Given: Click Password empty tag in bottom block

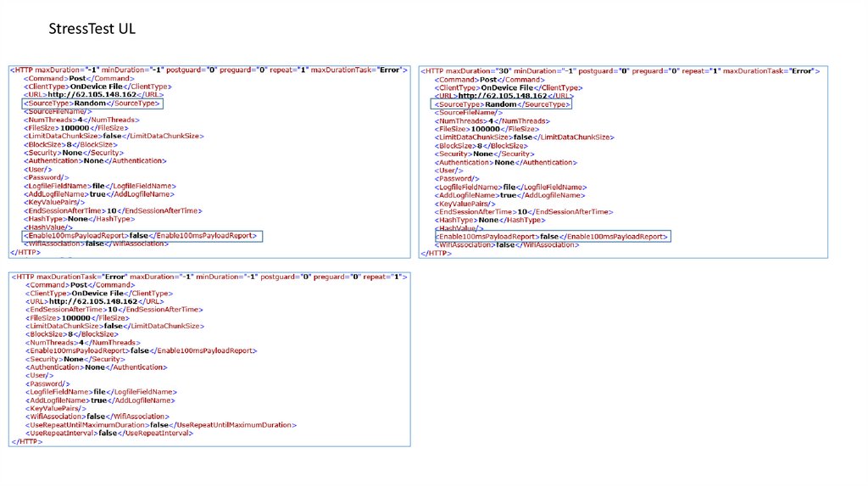Looking at the screenshot, I should [x=47, y=384].
